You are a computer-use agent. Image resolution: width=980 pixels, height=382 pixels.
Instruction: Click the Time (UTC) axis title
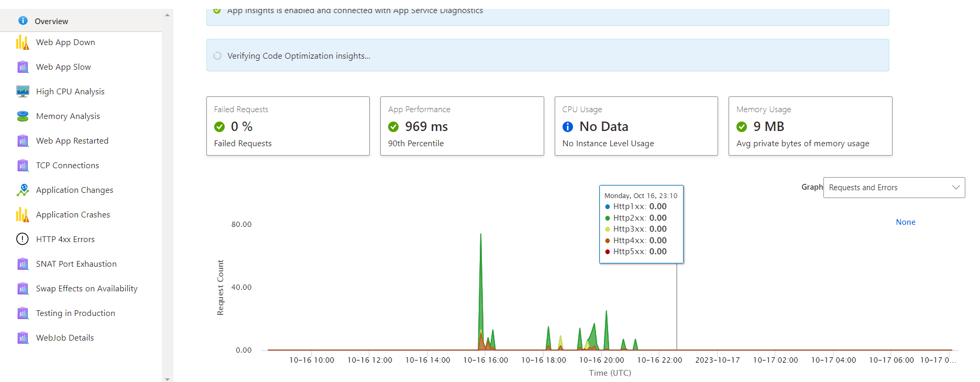[x=610, y=373]
